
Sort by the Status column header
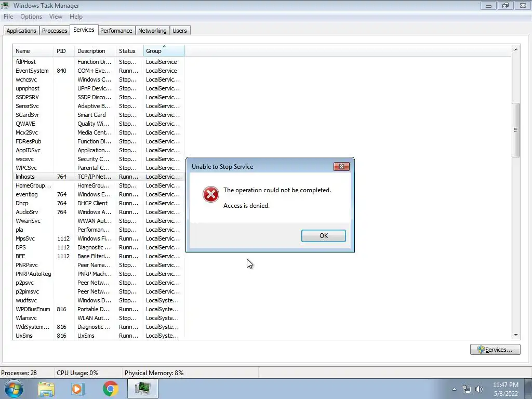click(129, 50)
